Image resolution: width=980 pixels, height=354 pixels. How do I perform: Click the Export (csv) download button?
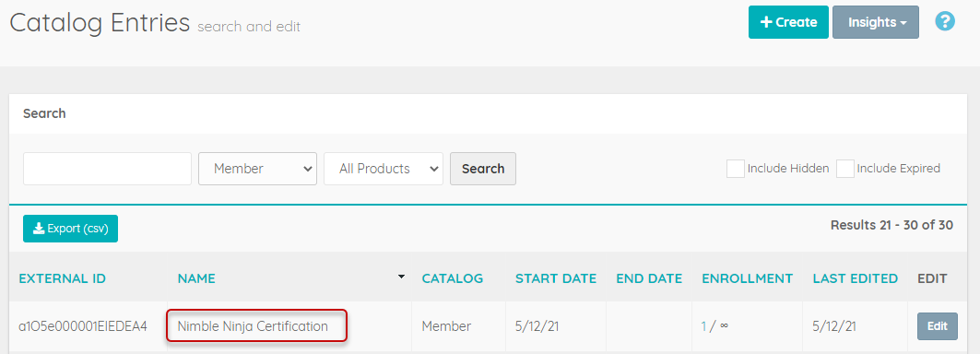71,229
